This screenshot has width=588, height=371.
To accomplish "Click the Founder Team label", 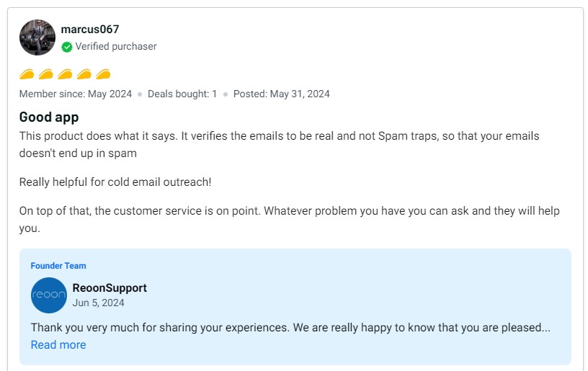I will (x=58, y=266).
